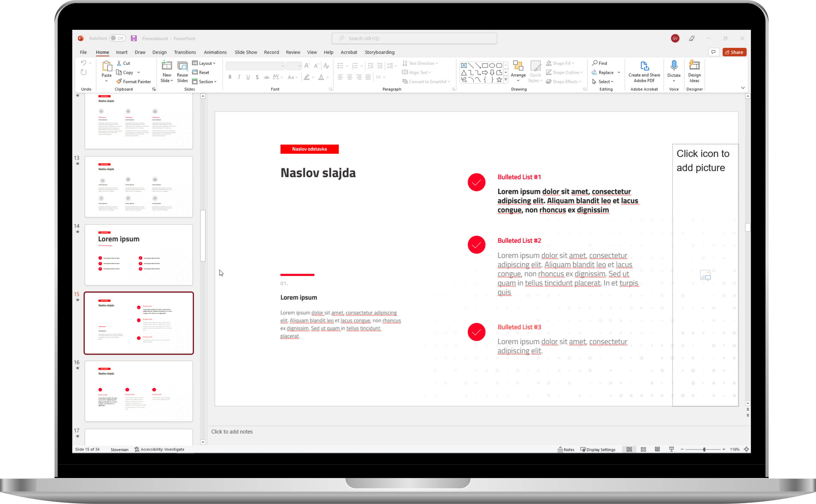Expand the Section dropdown
The image size is (816, 504).
204,81
